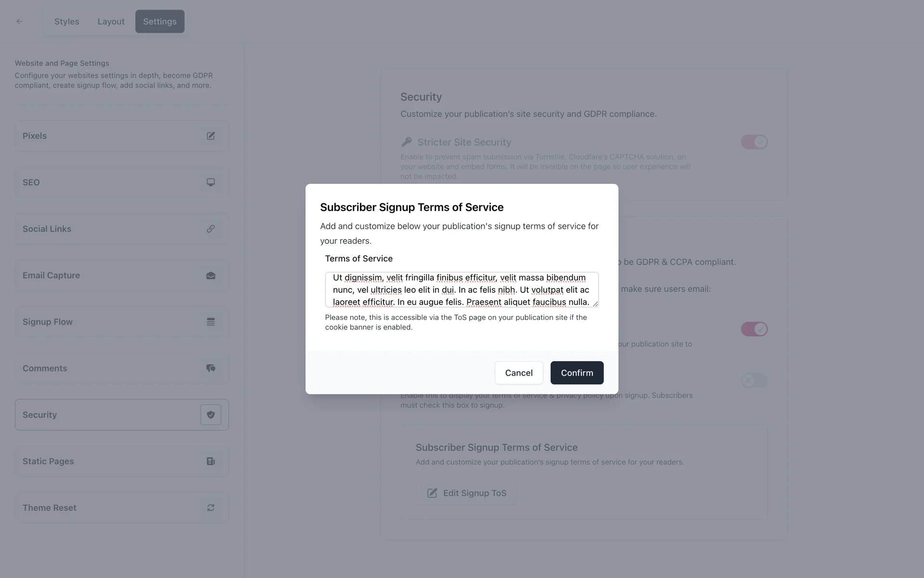Click the Security shield icon
This screenshot has height=578, width=924.
(x=211, y=415)
